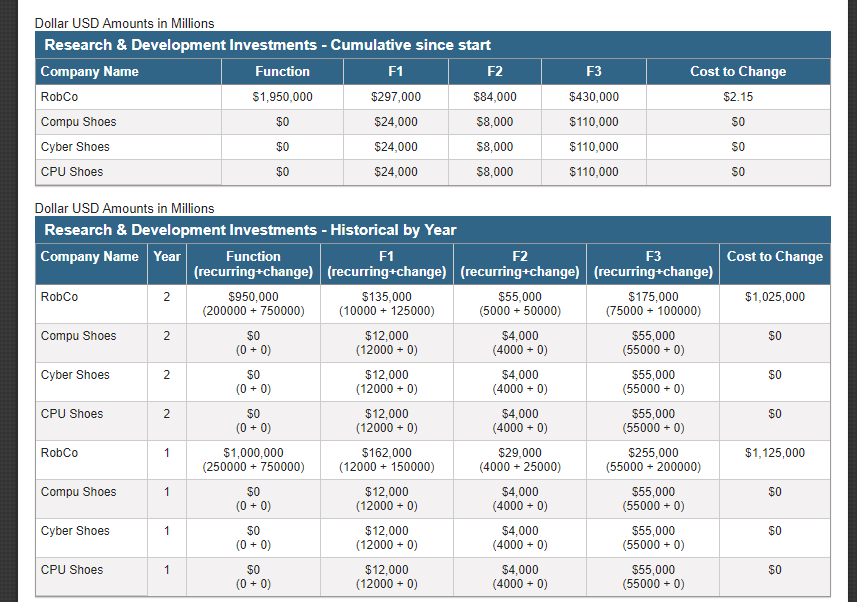Screen dimensions: 857x602
Task: Select RobCo year 1 F3 value $255,000
Action: (653, 453)
